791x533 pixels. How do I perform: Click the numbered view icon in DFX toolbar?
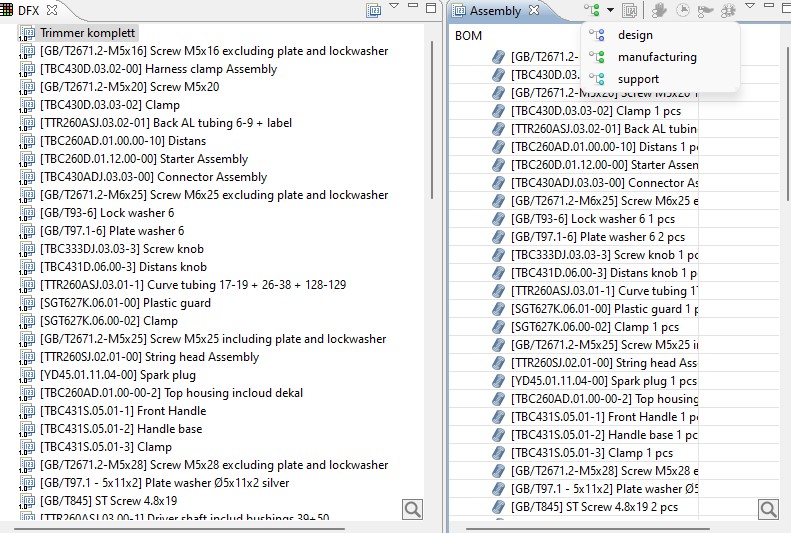[374, 11]
